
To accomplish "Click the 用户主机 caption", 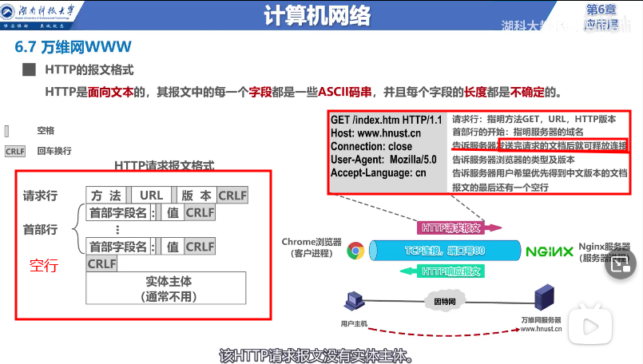I will (354, 324).
